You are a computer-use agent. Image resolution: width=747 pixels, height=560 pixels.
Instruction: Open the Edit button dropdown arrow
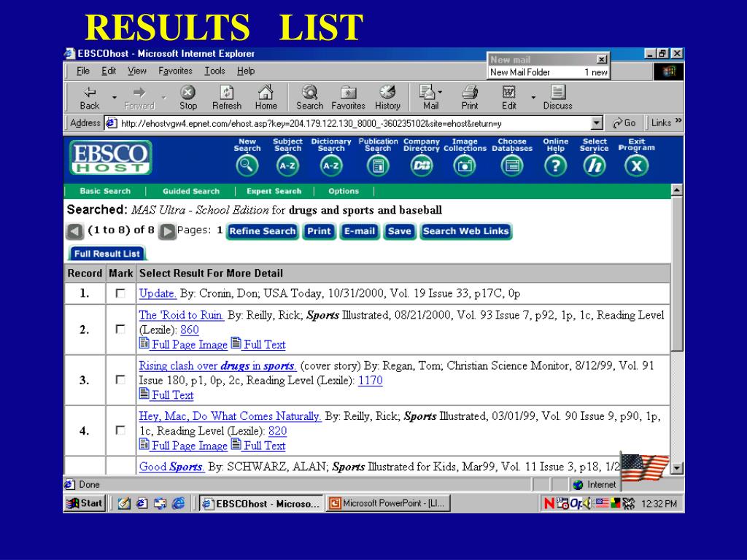tap(533, 98)
